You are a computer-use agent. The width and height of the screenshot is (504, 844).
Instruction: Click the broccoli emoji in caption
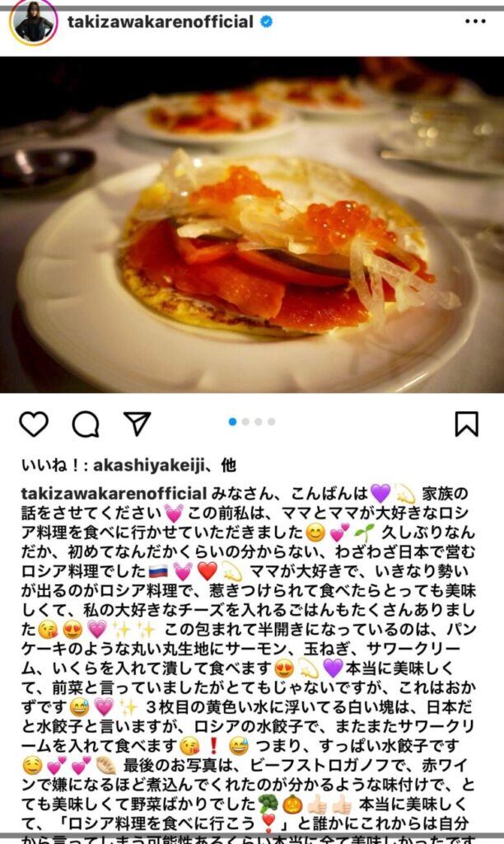(x=268, y=804)
